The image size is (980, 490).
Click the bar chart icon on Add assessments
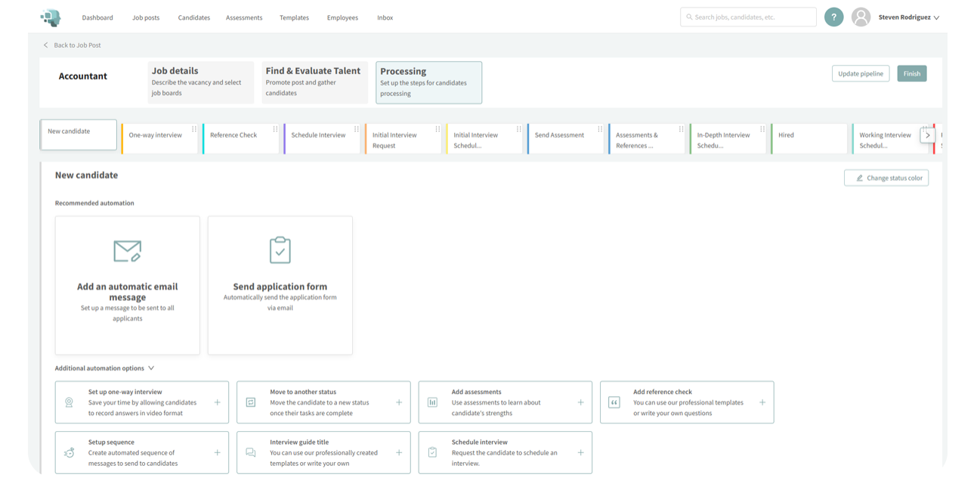(433, 402)
